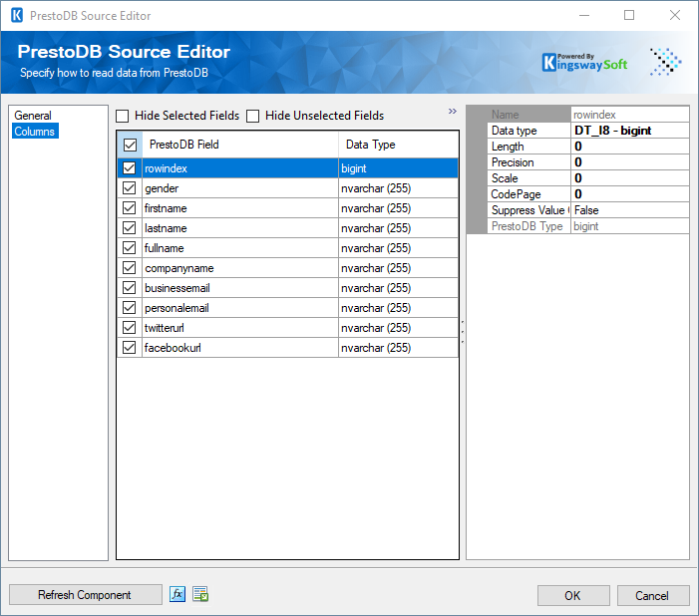Viewport: 699px width, 616px height.
Task: Select the companyname field name
Action: (240, 268)
